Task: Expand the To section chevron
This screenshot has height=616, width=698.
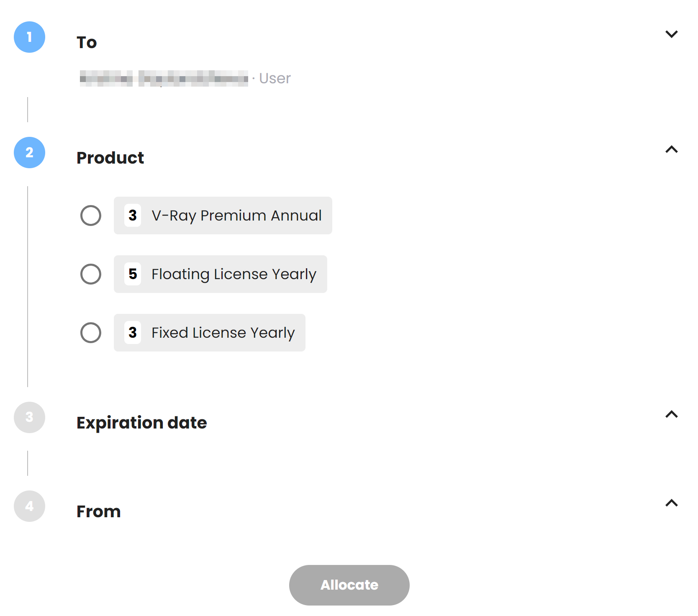Action: coord(672,34)
